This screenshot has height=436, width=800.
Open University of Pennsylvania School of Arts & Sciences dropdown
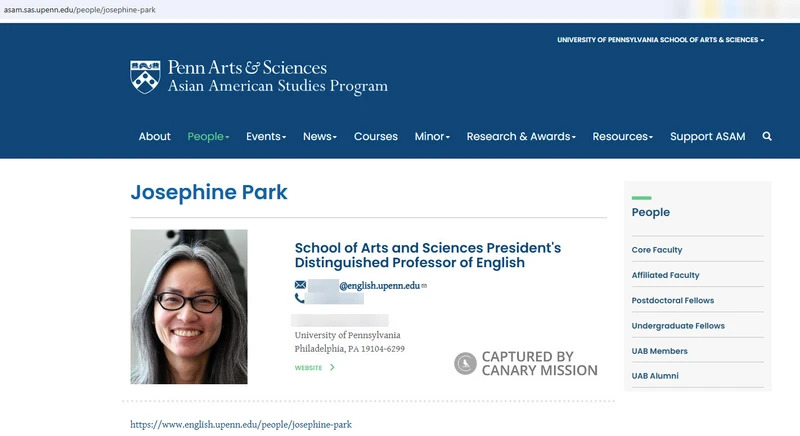coord(661,40)
